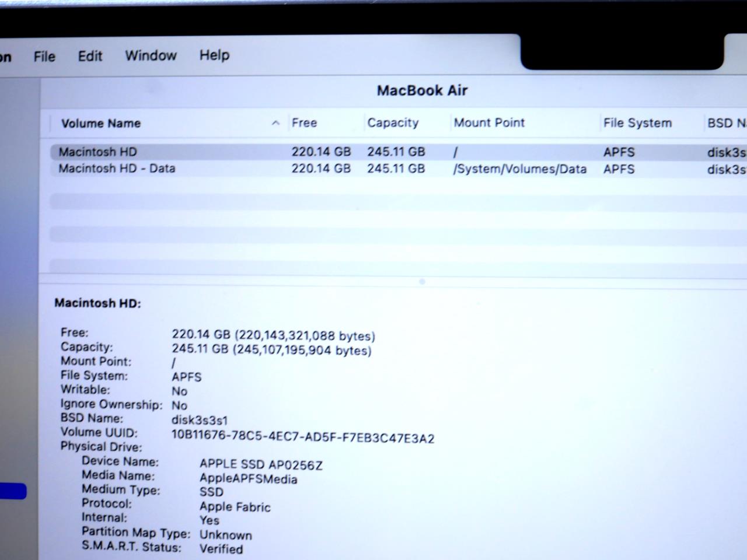
Task: Open the File menu
Action: (x=44, y=57)
